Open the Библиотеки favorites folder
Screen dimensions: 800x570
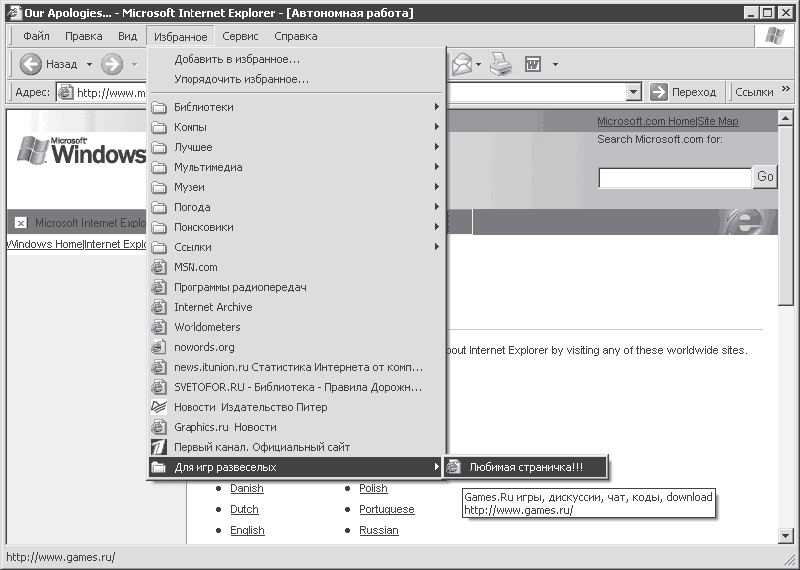(295, 107)
